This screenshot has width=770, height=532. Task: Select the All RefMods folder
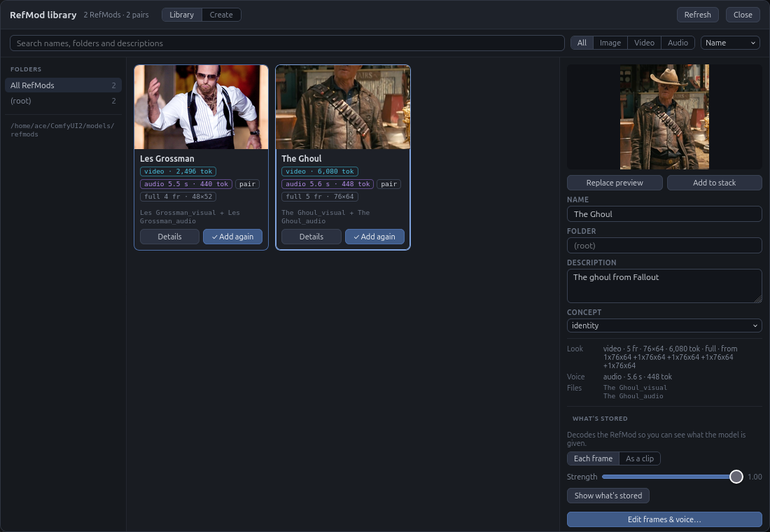pyautogui.click(x=63, y=85)
